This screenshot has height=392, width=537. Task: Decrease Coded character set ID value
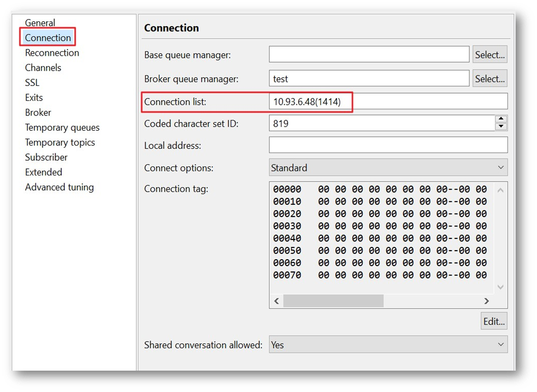click(501, 127)
